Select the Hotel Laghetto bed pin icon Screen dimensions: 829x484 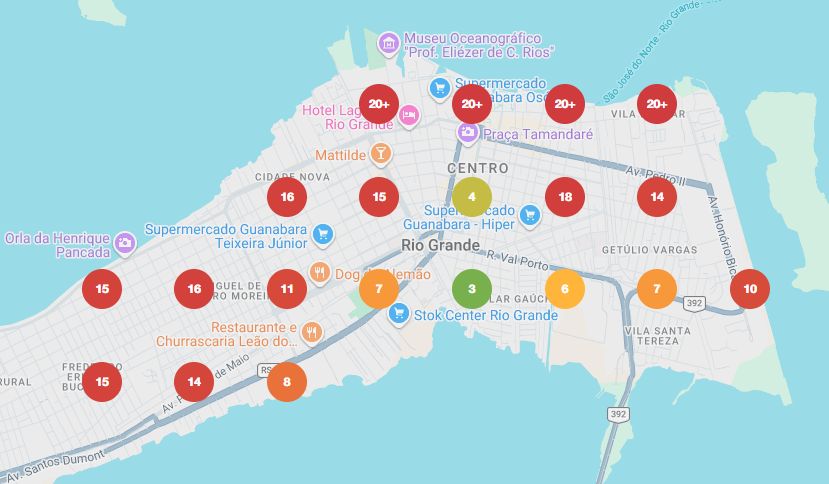(x=409, y=116)
